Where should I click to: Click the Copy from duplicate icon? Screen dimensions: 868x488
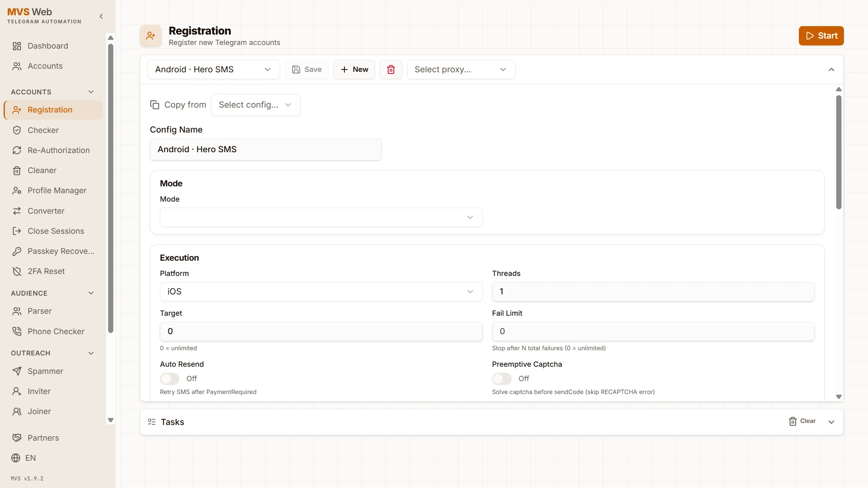click(x=155, y=105)
